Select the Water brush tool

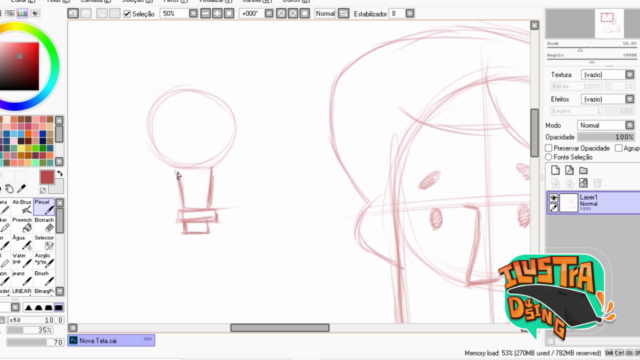click(x=22, y=260)
